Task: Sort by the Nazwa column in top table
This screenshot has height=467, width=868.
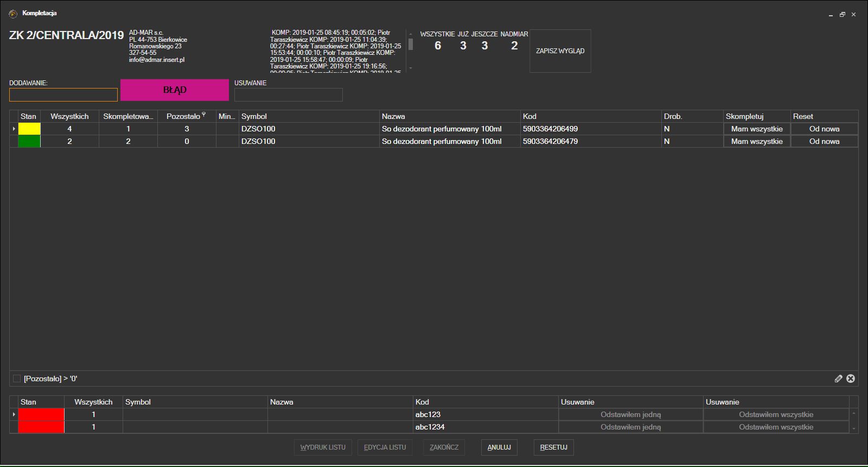Action: coord(450,116)
